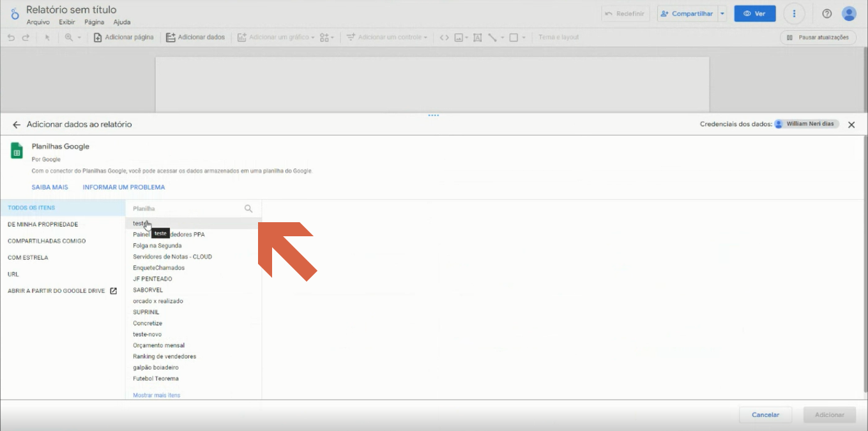Select DE MINHA PROPRIEDADE tab

pyautogui.click(x=63, y=224)
